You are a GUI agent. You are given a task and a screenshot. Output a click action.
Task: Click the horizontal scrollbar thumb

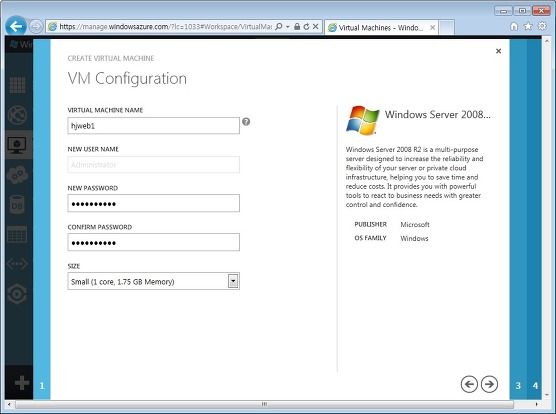pos(264,404)
